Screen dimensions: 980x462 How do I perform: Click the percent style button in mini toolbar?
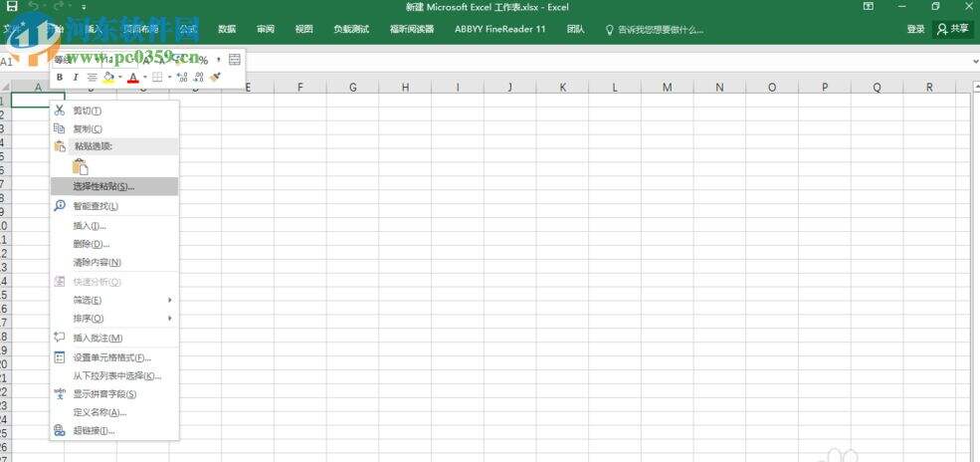coord(203,60)
